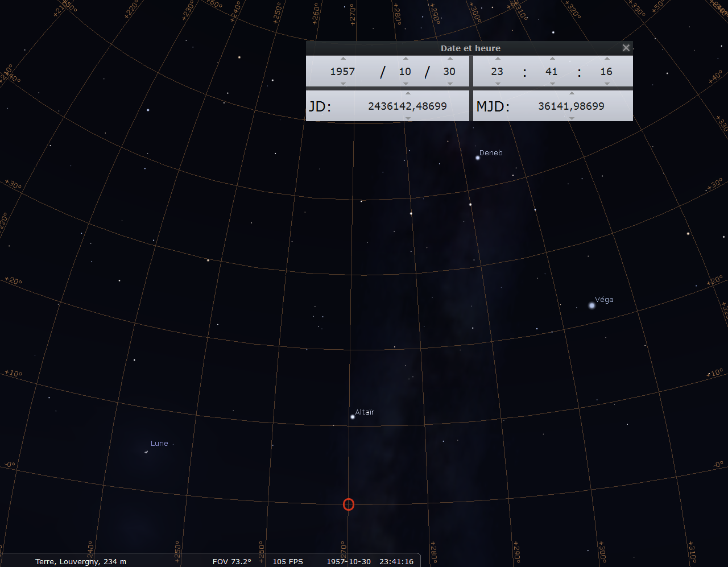728x567 pixels.
Task: Select the star Véga
Action: (x=592, y=305)
